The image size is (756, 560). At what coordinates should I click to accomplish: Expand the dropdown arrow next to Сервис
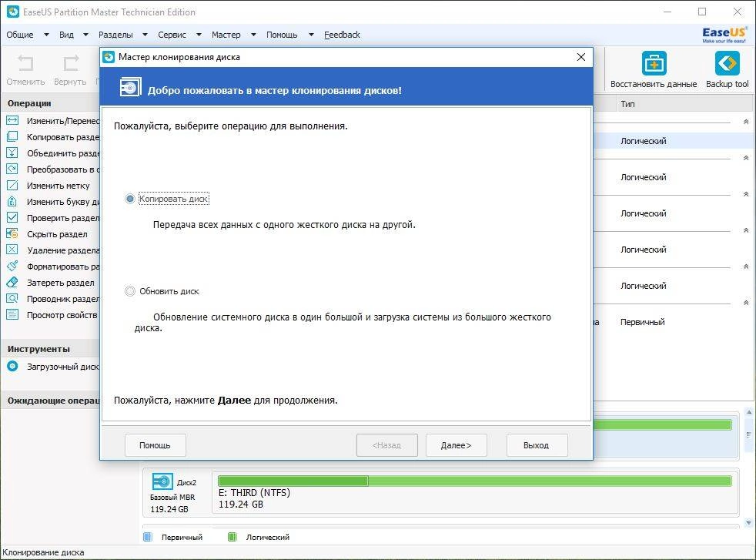pos(199,35)
